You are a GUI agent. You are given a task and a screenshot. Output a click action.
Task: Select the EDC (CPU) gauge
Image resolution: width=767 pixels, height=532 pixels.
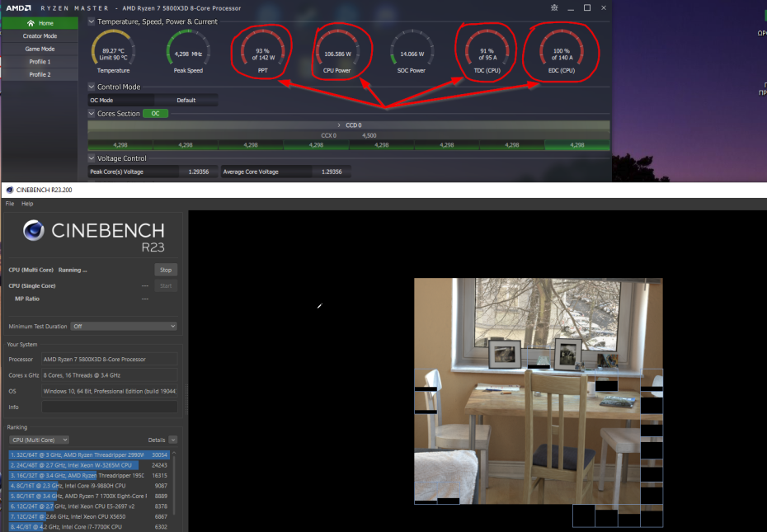(561, 51)
